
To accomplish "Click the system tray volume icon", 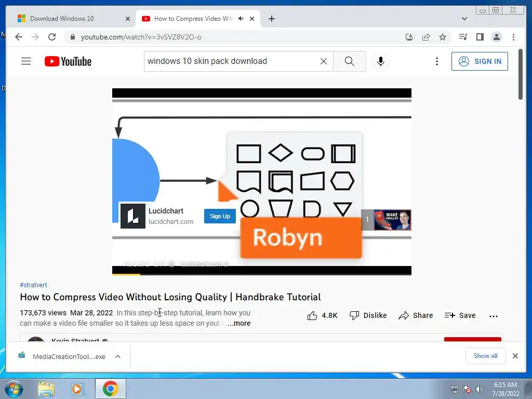I will point(479,389).
